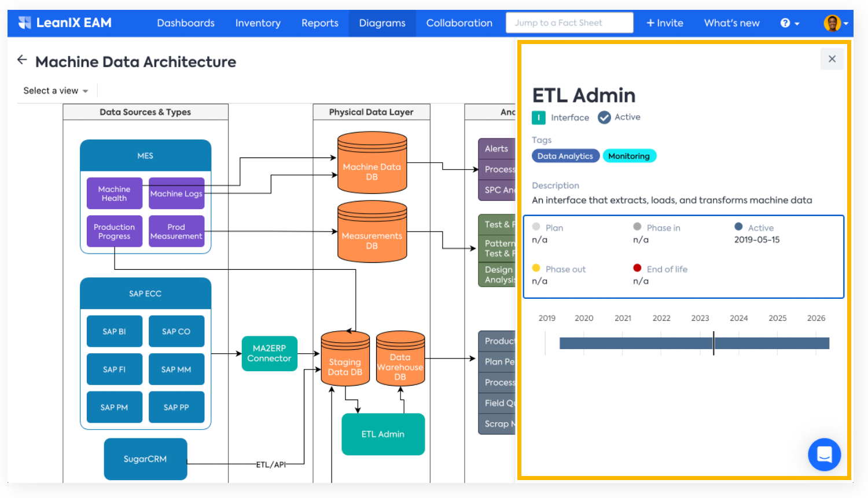Open the Collaboration tab

click(459, 23)
